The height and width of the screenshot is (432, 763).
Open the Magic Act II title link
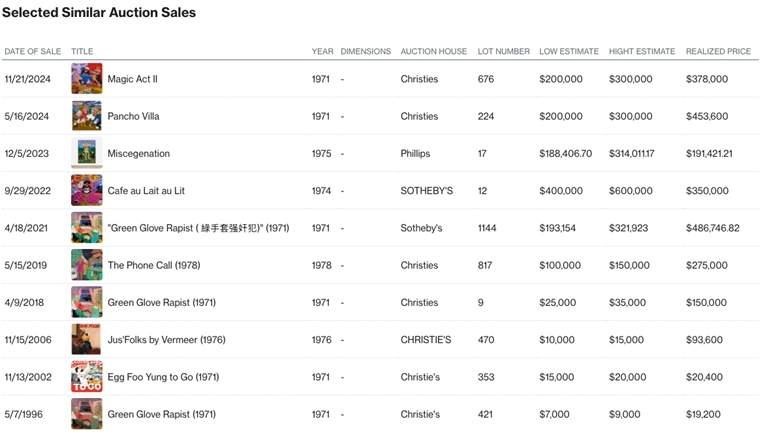pyautogui.click(x=133, y=79)
